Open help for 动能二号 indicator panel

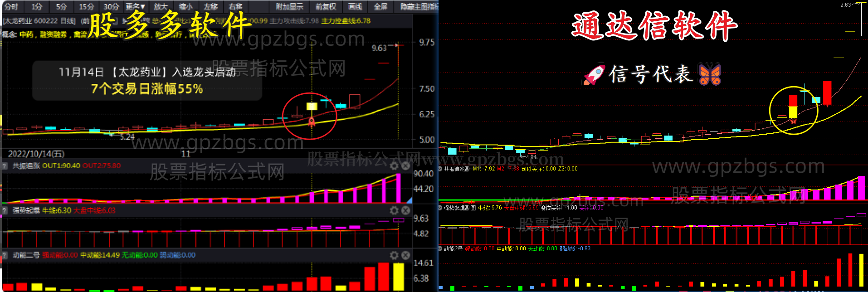(5, 256)
